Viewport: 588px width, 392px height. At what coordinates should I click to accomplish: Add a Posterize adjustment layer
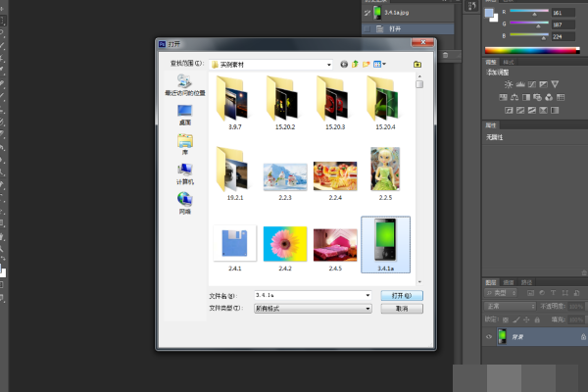(520, 111)
